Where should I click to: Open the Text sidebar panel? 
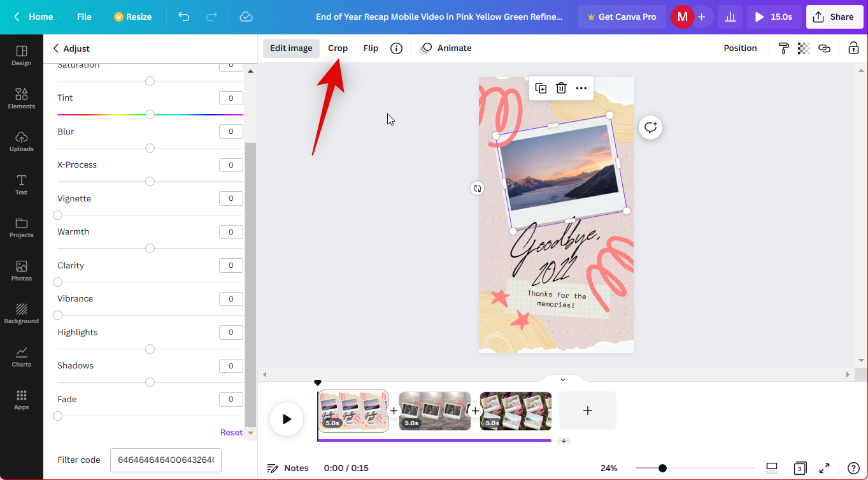coord(21,184)
